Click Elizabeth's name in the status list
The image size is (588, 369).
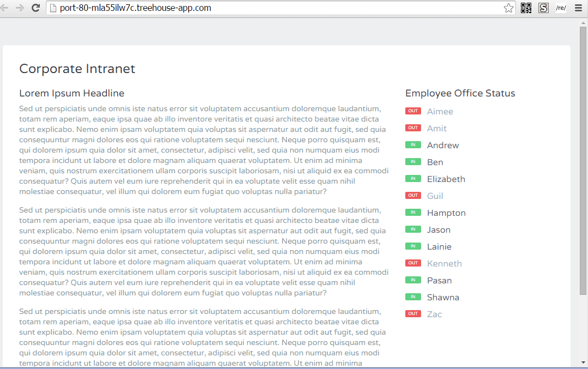coord(446,179)
